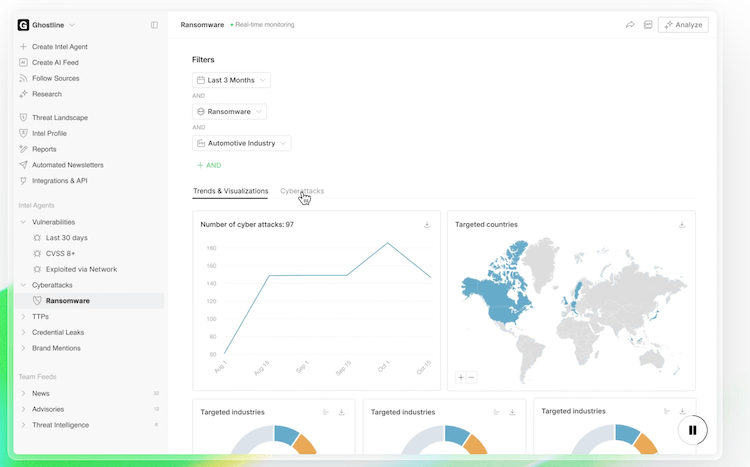Click the Ghostline logo icon
The height and width of the screenshot is (467, 750).
click(x=23, y=25)
